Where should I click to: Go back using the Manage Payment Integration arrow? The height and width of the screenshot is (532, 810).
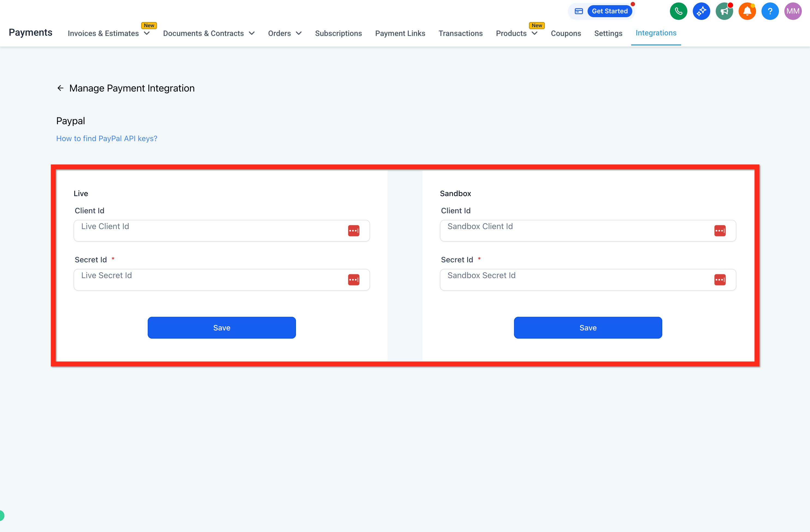[60, 88]
